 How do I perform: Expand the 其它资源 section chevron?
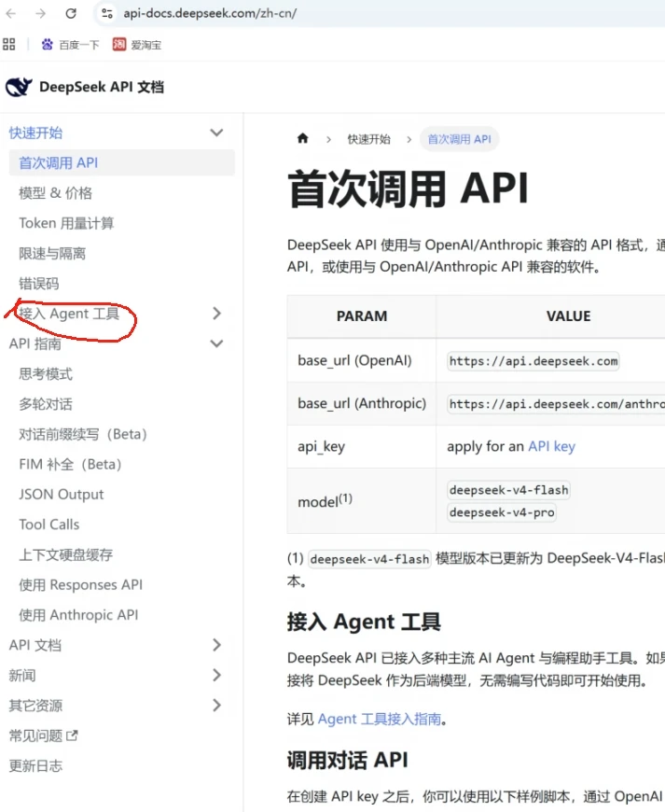216,705
